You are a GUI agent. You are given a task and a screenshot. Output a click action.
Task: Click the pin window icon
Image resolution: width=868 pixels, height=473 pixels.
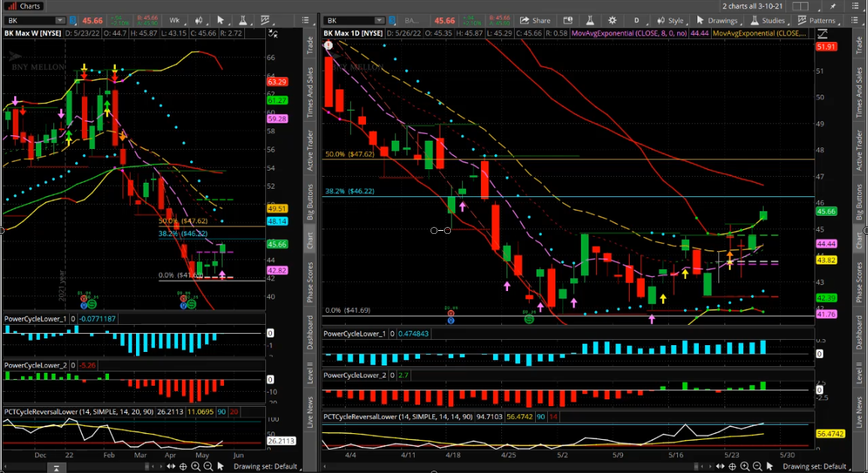click(833, 6)
